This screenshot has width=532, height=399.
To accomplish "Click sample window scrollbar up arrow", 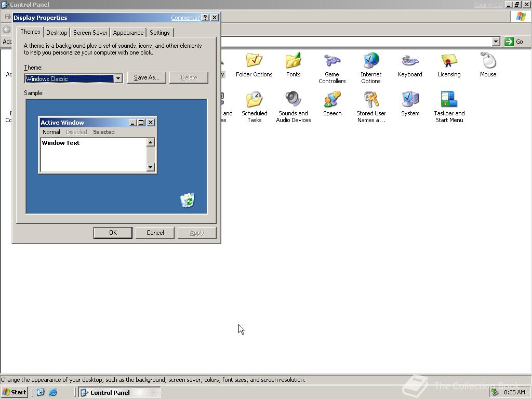I will click(x=151, y=142).
